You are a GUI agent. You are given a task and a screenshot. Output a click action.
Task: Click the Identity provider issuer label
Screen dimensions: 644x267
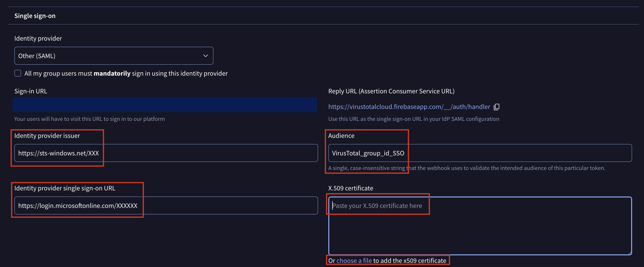coord(47,136)
